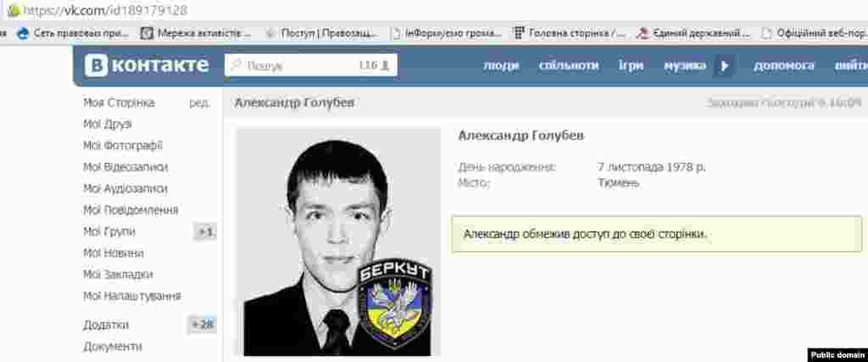Open the first bookmark's browser icon
The height and width of the screenshot is (362, 868).
coord(23,34)
